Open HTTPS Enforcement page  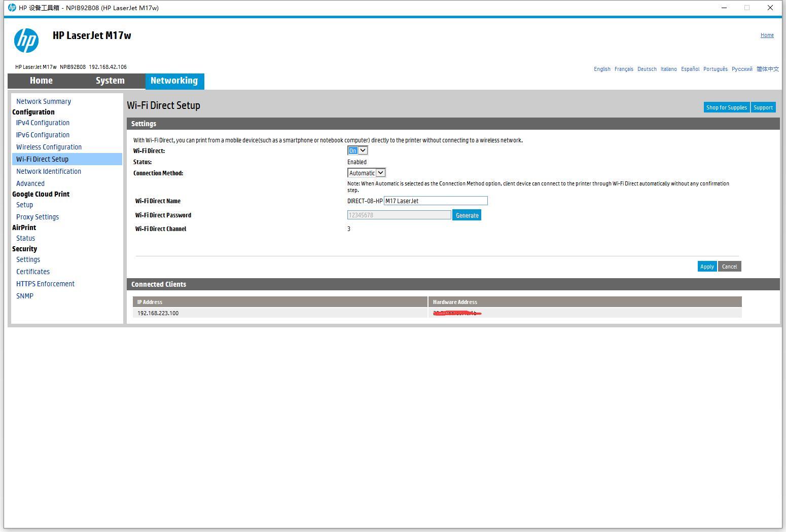click(45, 284)
